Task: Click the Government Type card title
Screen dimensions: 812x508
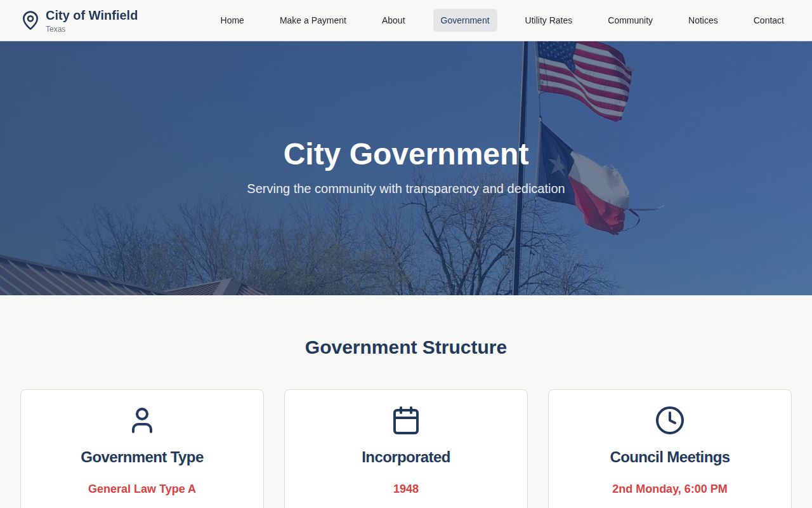Action: pos(142,457)
